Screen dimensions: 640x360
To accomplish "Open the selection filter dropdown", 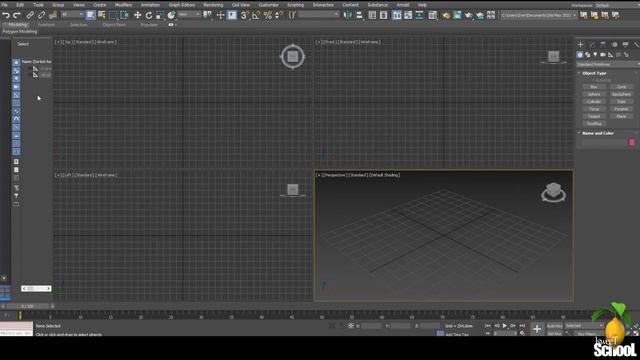I will point(72,15).
